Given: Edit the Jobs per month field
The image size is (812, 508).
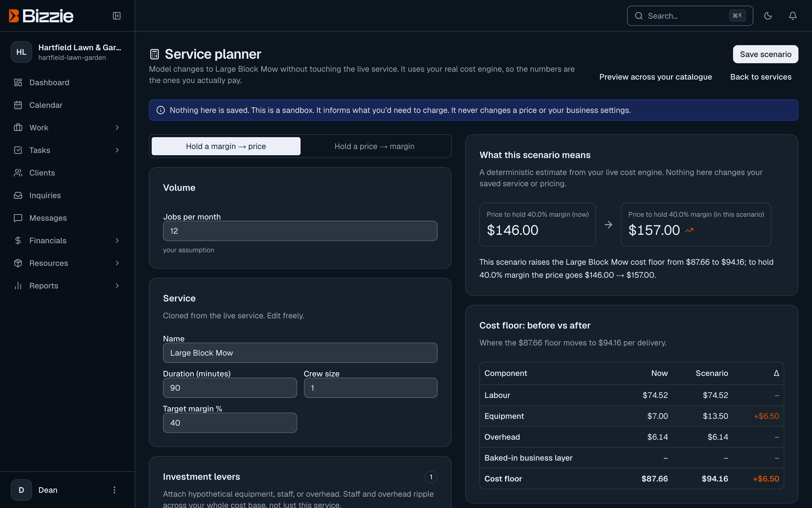Looking at the screenshot, I should pyautogui.click(x=300, y=231).
